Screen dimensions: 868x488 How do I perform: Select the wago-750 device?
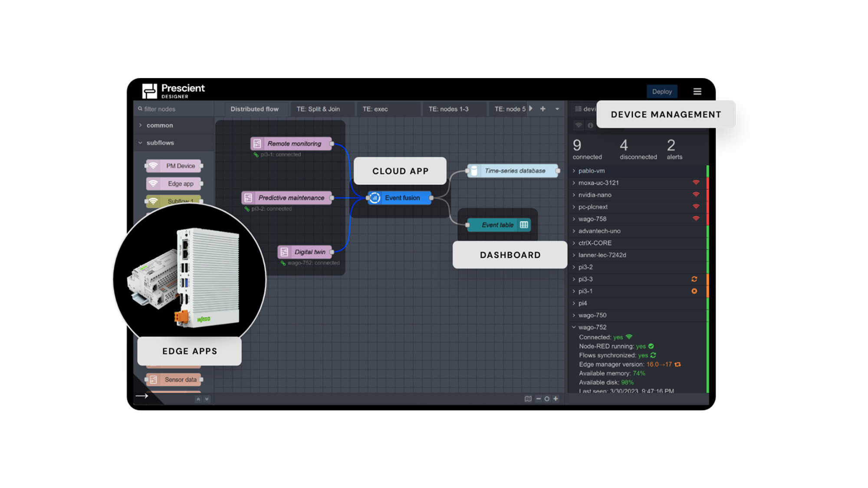coord(638,315)
